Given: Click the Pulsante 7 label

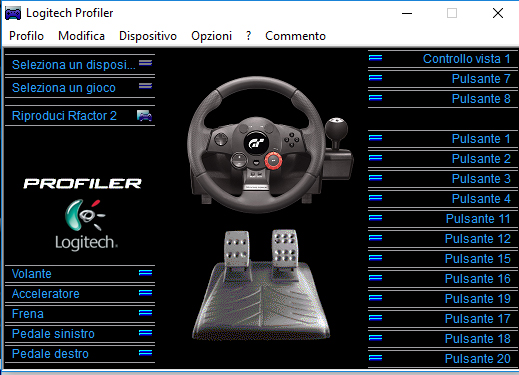Looking at the screenshot, I should pyautogui.click(x=481, y=79).
